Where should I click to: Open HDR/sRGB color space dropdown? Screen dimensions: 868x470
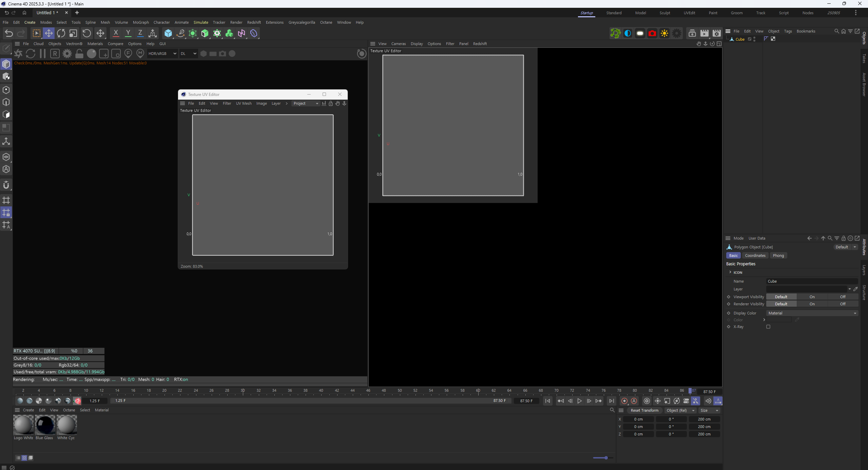pyautogui.click(x=162, y=54)
